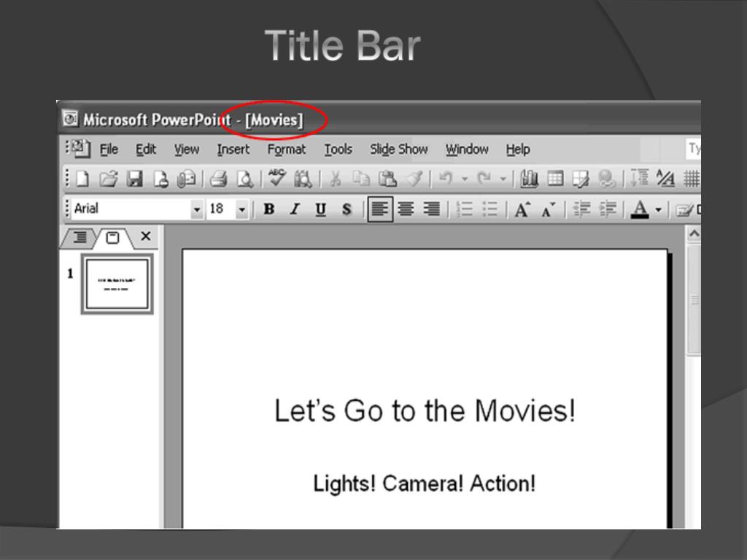Click Decrease Font Size small A icon
This screenshot has height=560, width=747.
[549, 209]
